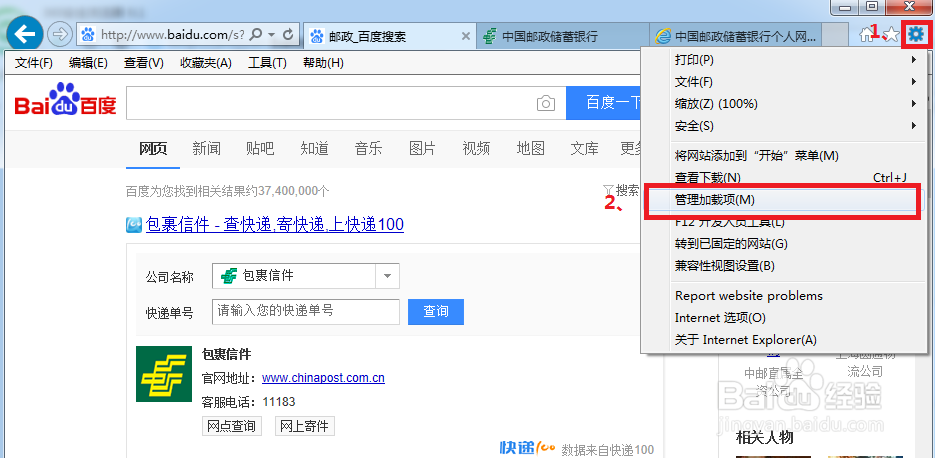
Task: Select Internet 选项(O) menu item
Action: (x=784, y=318)
